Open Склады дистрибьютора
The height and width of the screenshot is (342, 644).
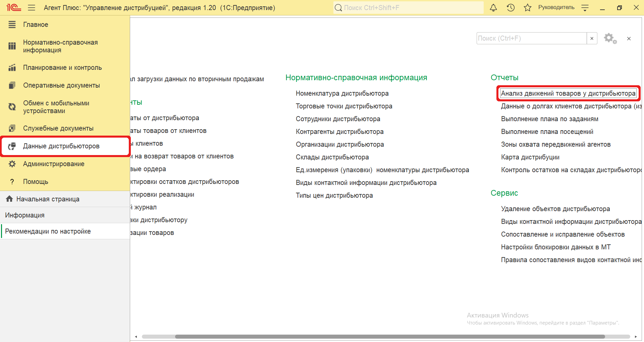(332, 157)
